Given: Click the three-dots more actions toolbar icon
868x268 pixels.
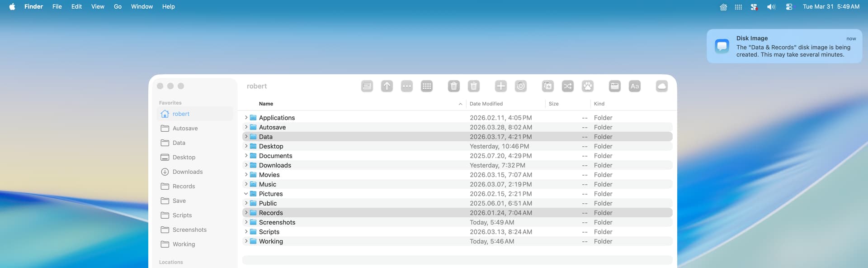Looking at the screenshot, I should pyautogui.click(x=407, y=86).
